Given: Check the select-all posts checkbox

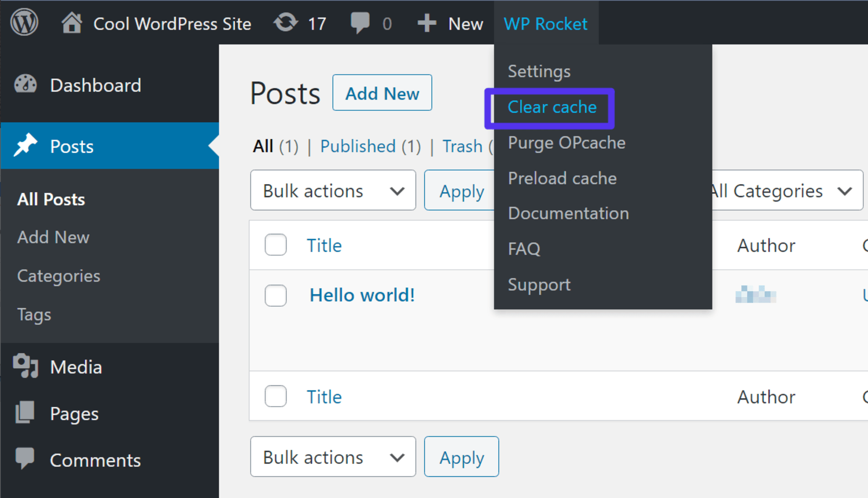Looking at the screenshot, I should 275,244.
